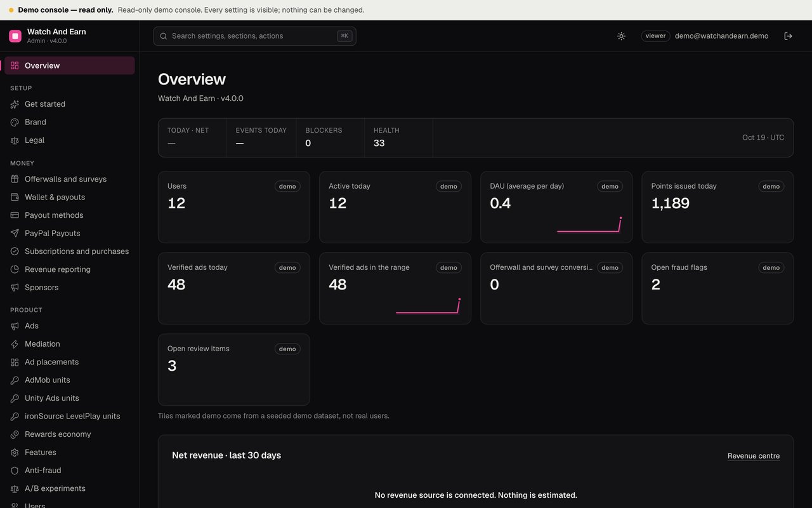The height and width of the screenshot is (508, 812).
Task: Click the Oct 19 · UTC date label
Action: [763, 138]
